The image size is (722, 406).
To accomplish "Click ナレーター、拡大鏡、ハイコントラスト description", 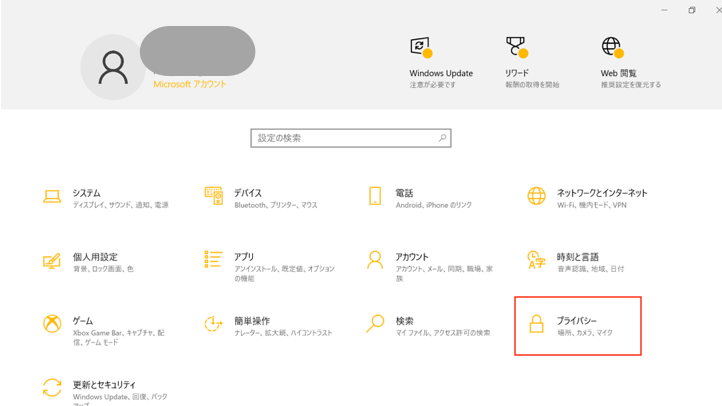I will point(283,333).
